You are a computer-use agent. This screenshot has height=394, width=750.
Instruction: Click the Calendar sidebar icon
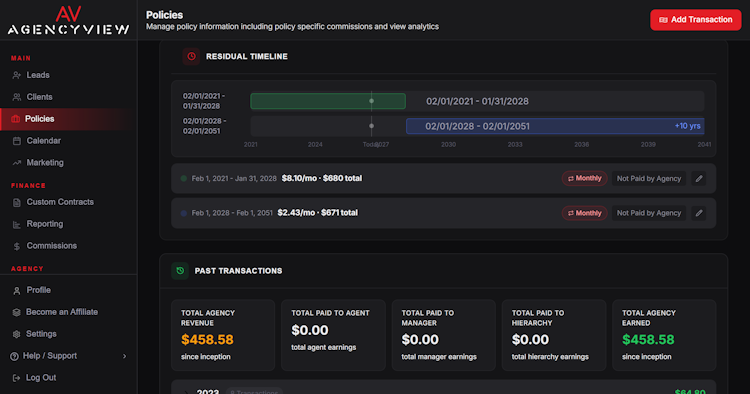coord(17,141)
